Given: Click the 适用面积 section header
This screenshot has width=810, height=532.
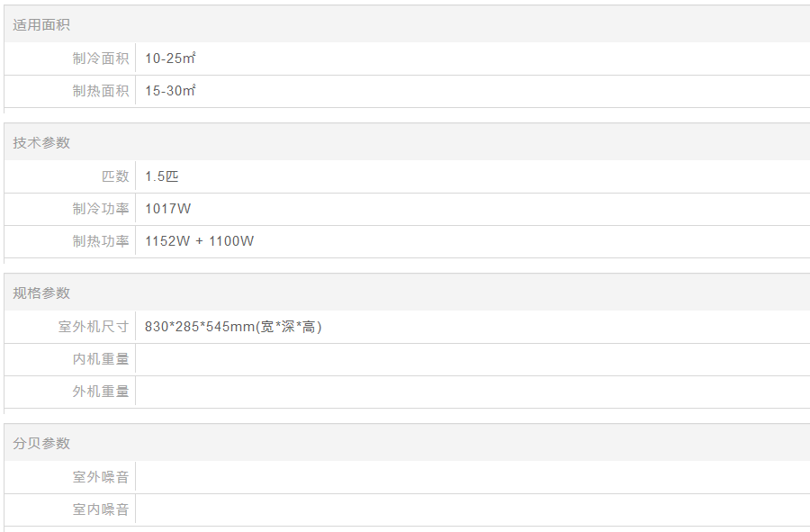Looking at the screenshot, I should click(41, 25).
